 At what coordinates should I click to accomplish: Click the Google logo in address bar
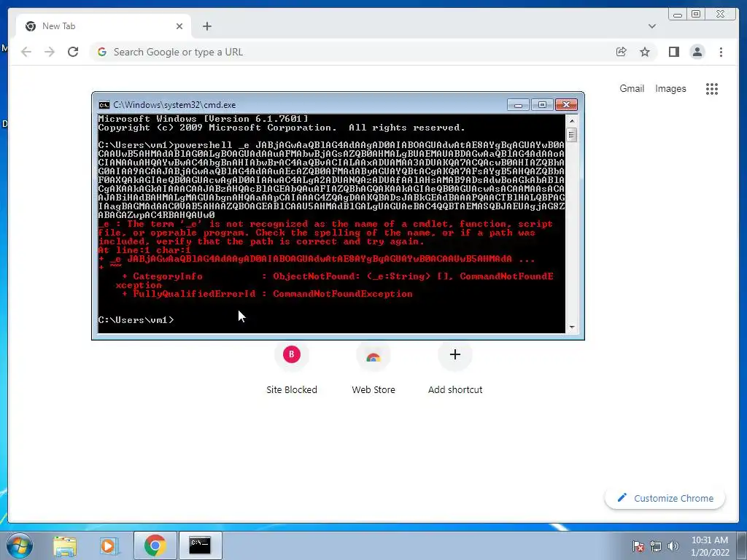click(x=102, y=52)
